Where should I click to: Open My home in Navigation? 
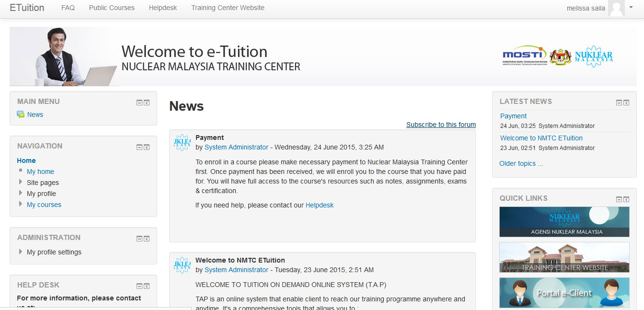[40, 172]
